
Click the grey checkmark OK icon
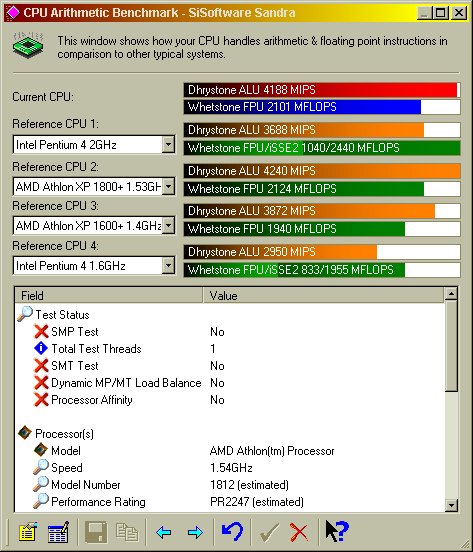tap(270, 532)
